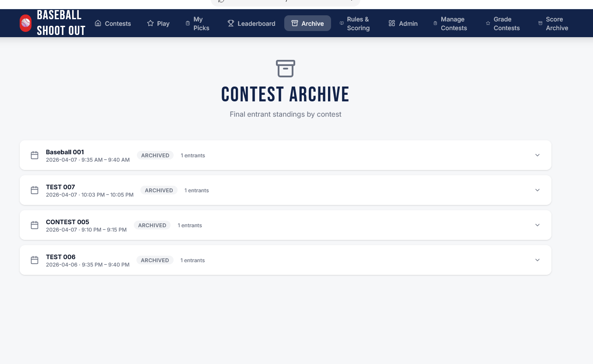Image resolution: width=593 pixels, height=364 pixels.
Task: Click the calendar icon beside CONTEST 005
Action: tap(35, 225)
